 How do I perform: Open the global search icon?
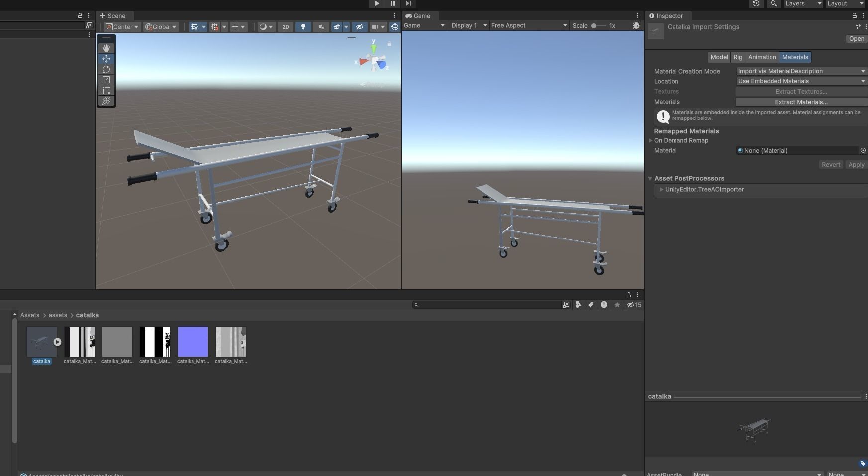(773, 3)
